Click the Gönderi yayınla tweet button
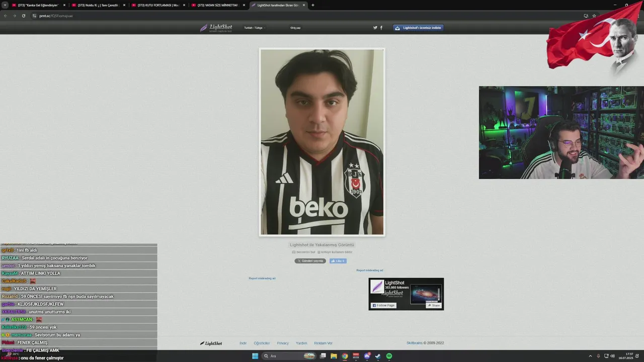 point(310,261)
